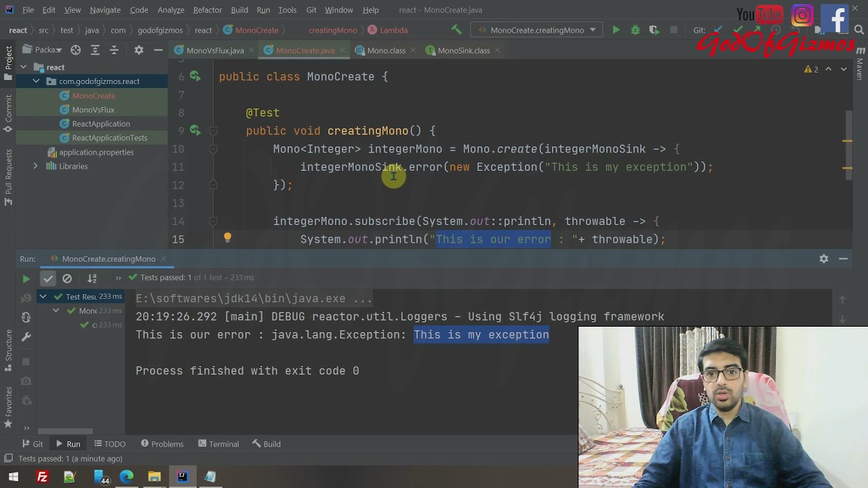Hide the Project tool window
Viewport: 868px width, 488px height.
158,50
